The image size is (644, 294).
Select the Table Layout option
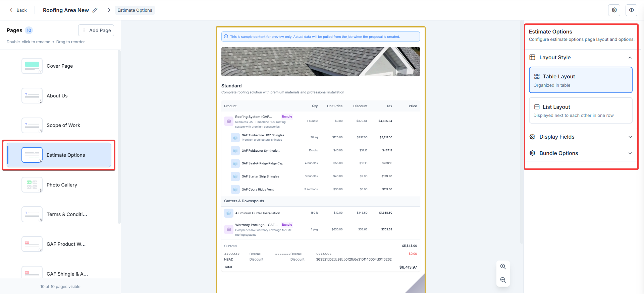581,80
